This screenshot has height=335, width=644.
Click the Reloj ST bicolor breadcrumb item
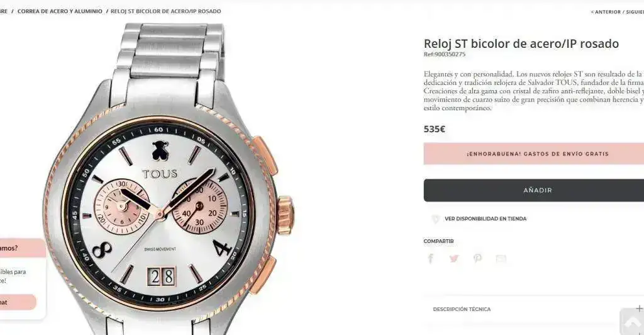pos(165,11)
